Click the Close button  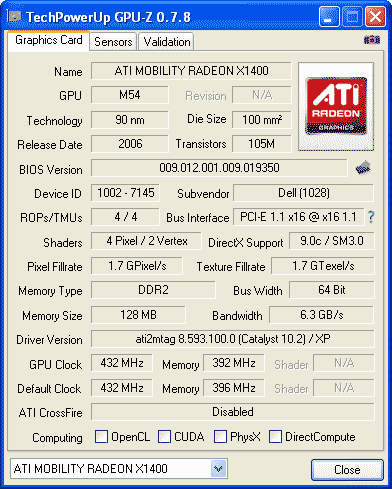(347, 470)
